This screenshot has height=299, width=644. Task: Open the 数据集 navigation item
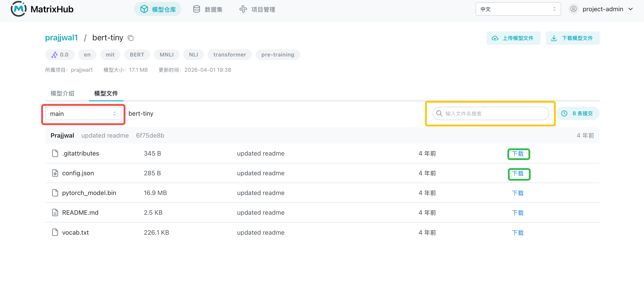[208, 9]
